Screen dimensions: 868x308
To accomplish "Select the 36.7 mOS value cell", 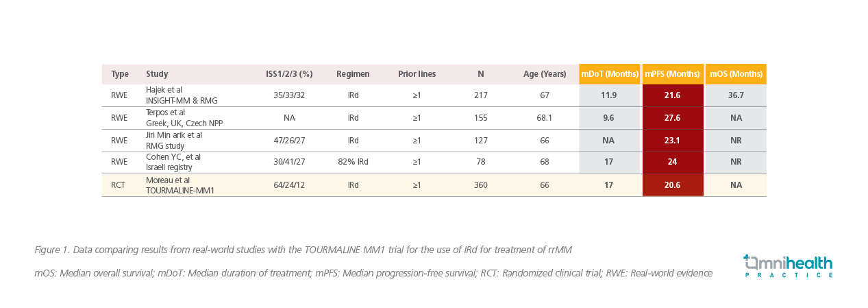I will coord(736,95).
